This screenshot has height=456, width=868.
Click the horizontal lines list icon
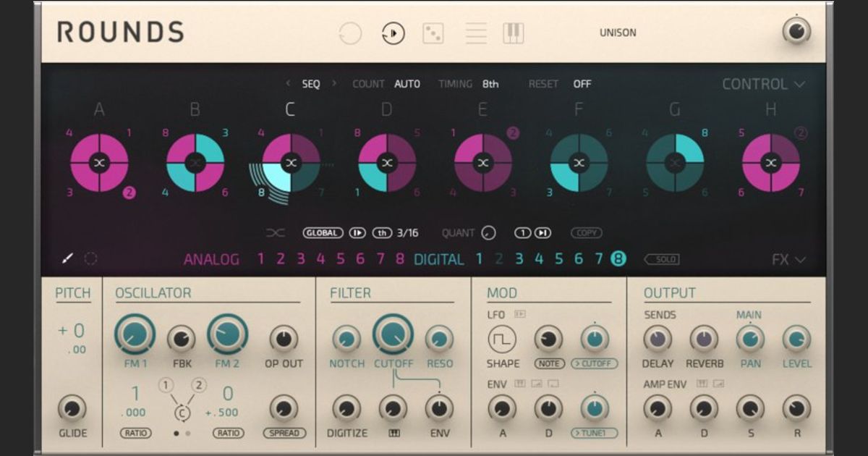pos(475,33)
